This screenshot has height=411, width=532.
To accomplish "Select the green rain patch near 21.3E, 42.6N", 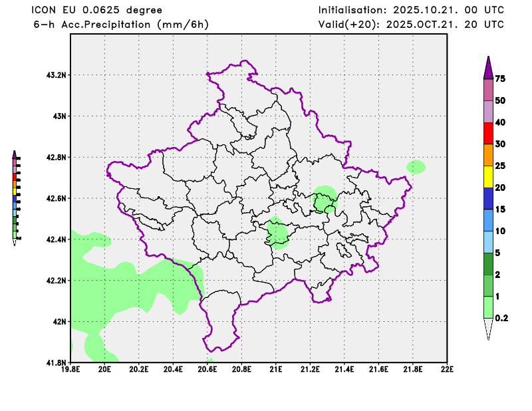I will [325, 200].
